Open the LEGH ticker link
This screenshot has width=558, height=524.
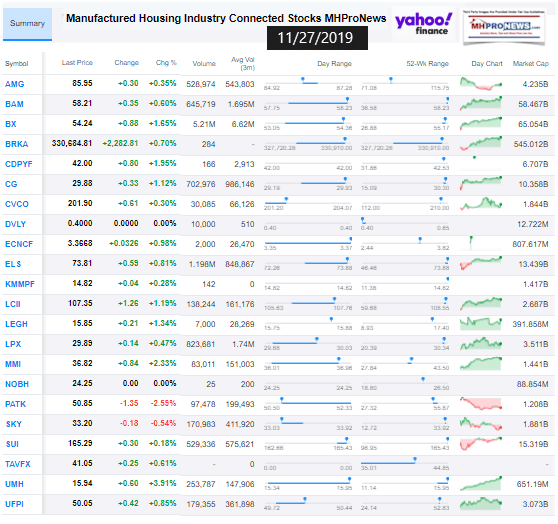[x=16, y=324]
